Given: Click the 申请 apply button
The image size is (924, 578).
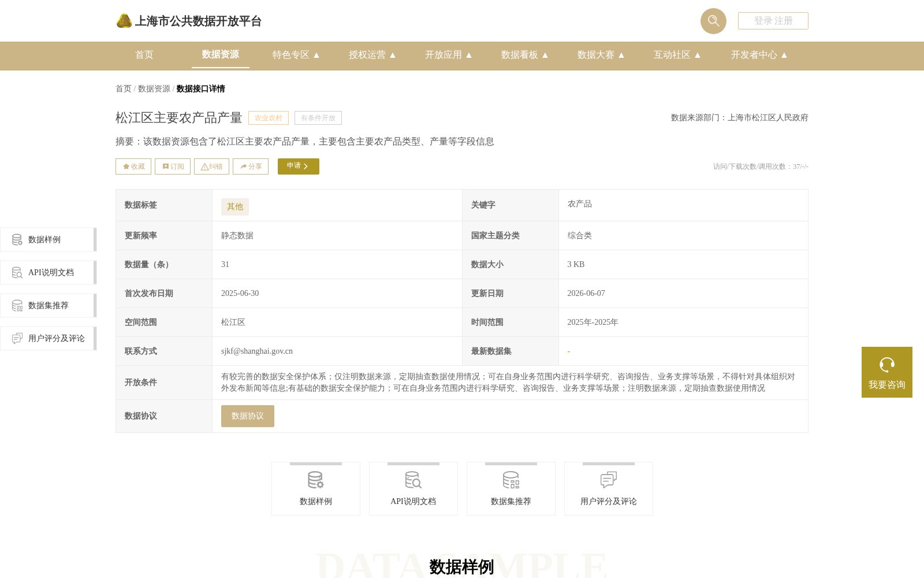Looking at the screenshot, I should 299,166.
